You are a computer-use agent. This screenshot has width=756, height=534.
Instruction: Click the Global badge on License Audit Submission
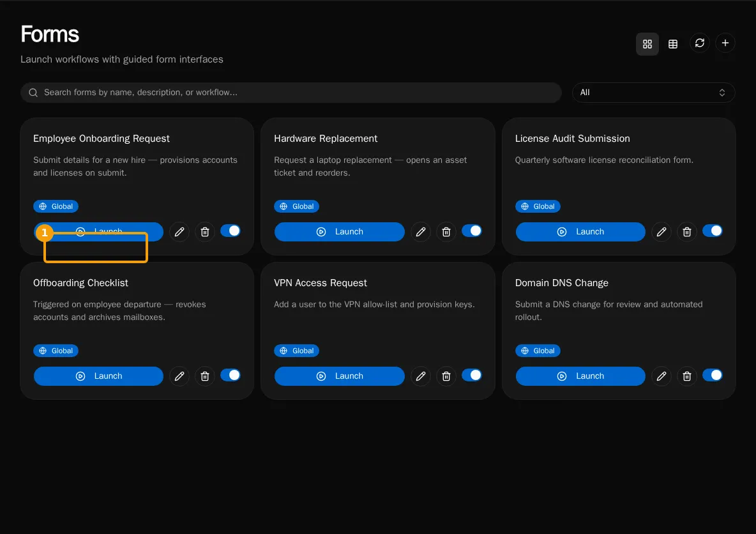coord(538,206)
